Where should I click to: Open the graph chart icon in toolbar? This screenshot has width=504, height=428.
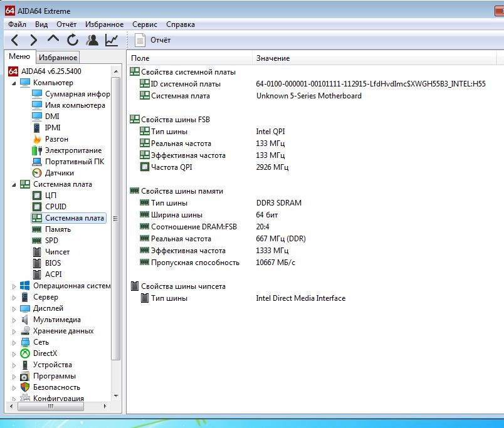112,40
